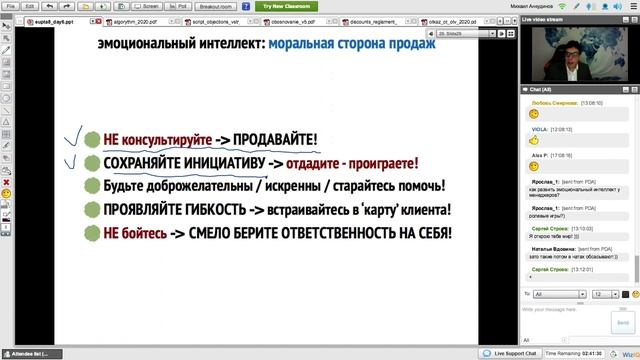Open chat emoticon picker next to color swatch
Viewport: 640px width, 360px height.
(636, 294)
